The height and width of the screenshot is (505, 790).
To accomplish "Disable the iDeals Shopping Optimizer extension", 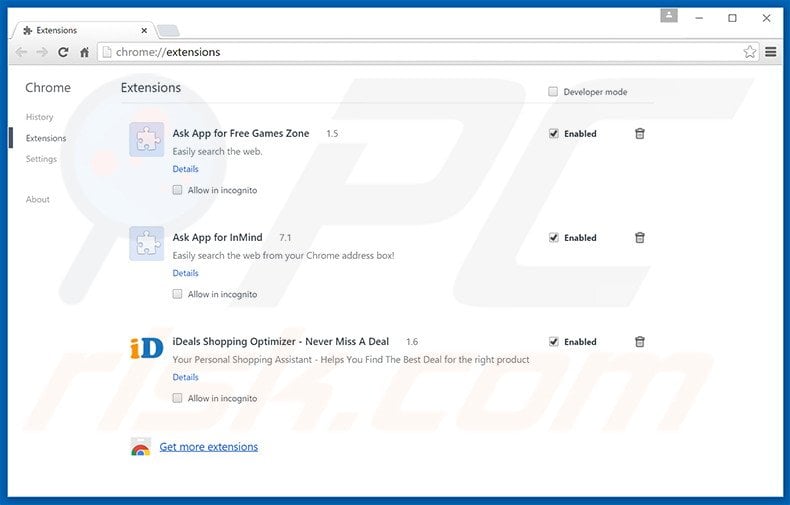I will [x=553, y=342].
